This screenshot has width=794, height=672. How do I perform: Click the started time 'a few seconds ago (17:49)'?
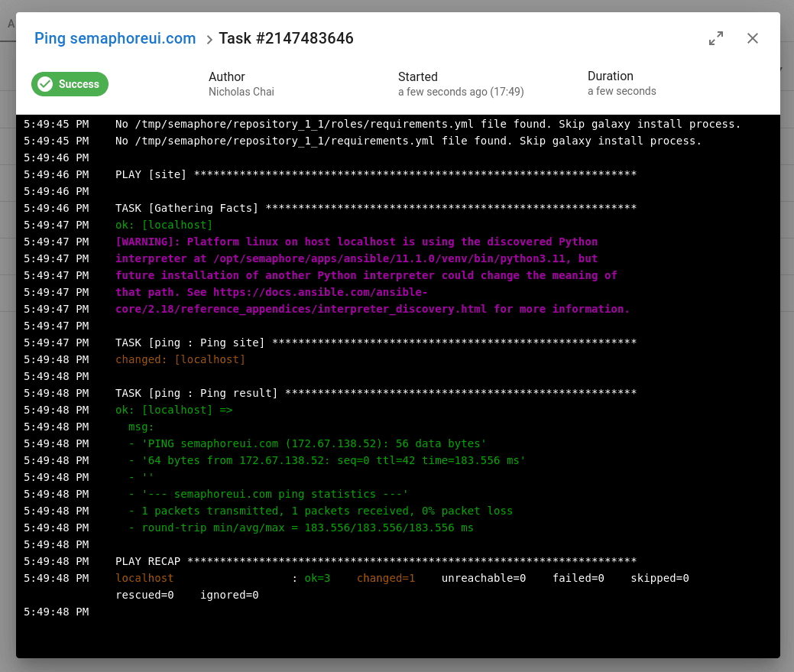tap(461, 92)
